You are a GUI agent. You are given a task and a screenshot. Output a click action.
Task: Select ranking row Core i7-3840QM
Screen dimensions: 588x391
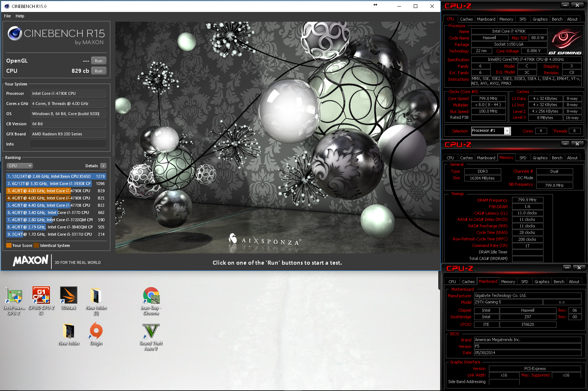(56, 227)
